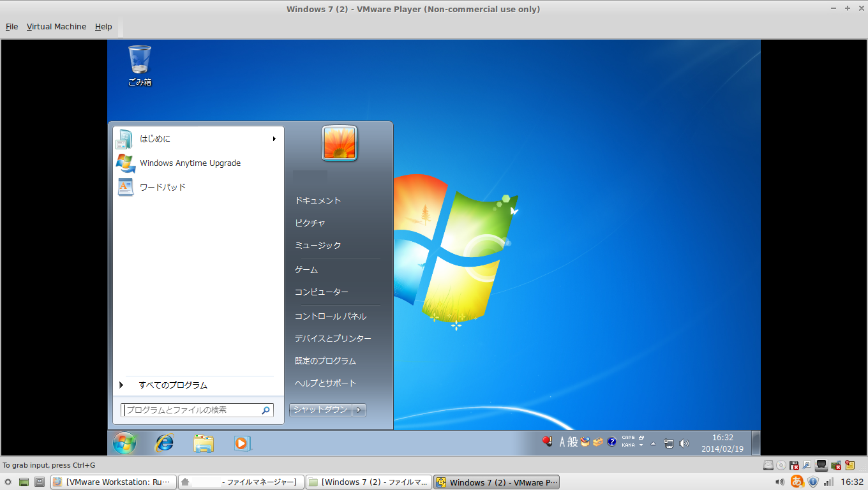Image resolution: width=868 pixels, height=490 pixels.
Task: Launch Windows Media Player from taskbar
Action: 242,443
